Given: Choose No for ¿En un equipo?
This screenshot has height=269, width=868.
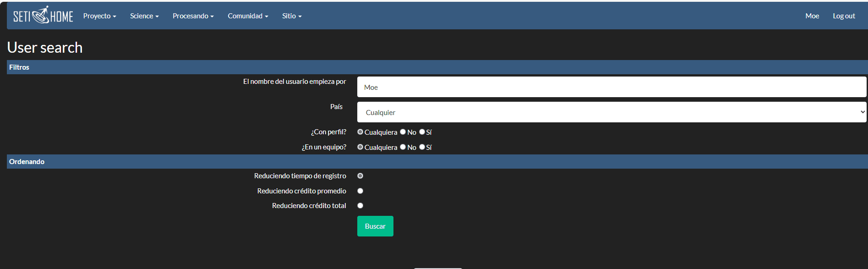Looking at the screenshot, I should (403, 147).
